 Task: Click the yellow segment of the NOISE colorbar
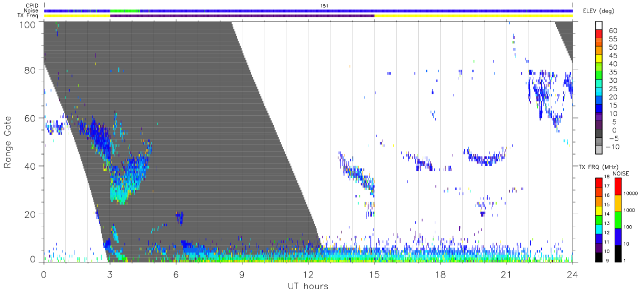(x=618, y=203)
